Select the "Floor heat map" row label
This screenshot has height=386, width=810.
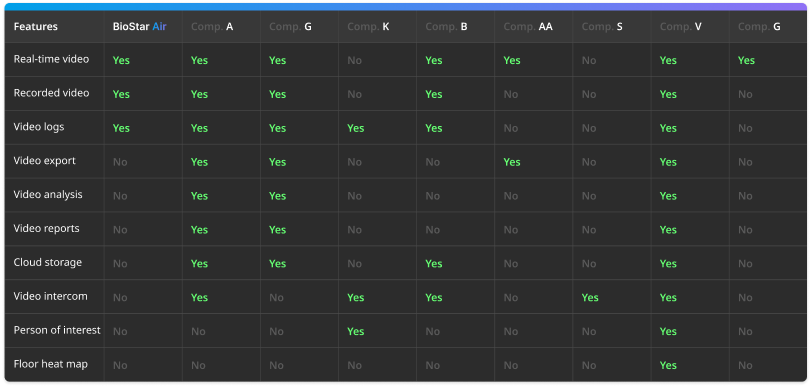51,364
